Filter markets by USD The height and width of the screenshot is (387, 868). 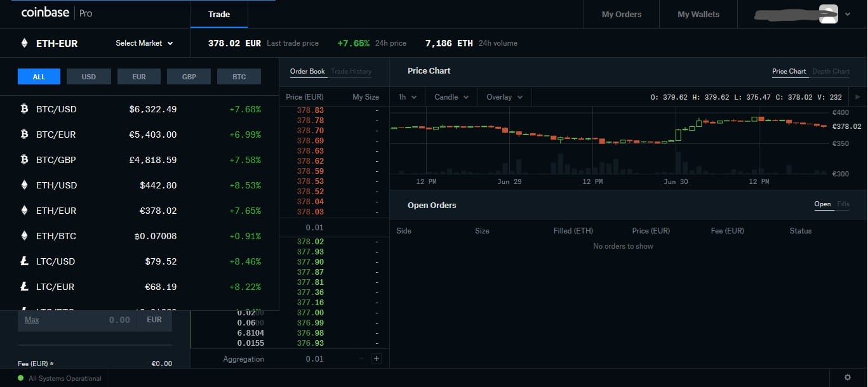(89, 77)
